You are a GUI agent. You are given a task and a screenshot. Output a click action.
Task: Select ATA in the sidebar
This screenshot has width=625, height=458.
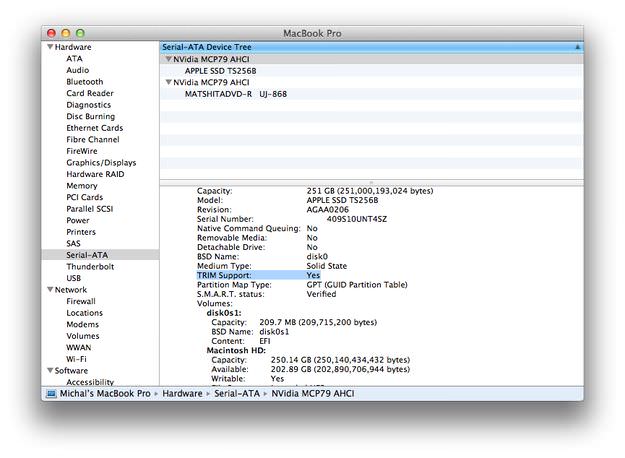(x=74, y=59)
